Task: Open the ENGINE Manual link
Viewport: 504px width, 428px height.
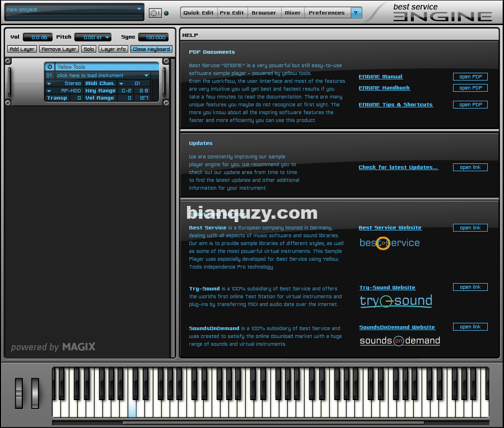Action: click(380, 77)
